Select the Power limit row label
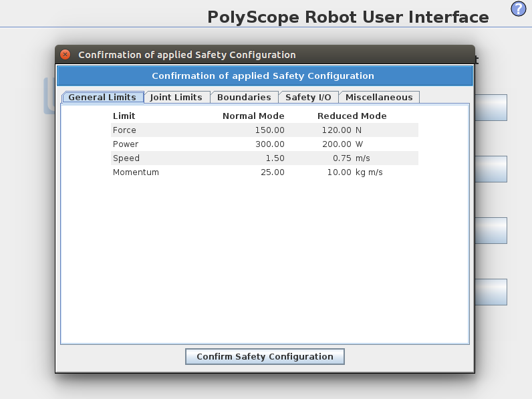The height and width of the screenshot is (399, 532). click(126, 144)
